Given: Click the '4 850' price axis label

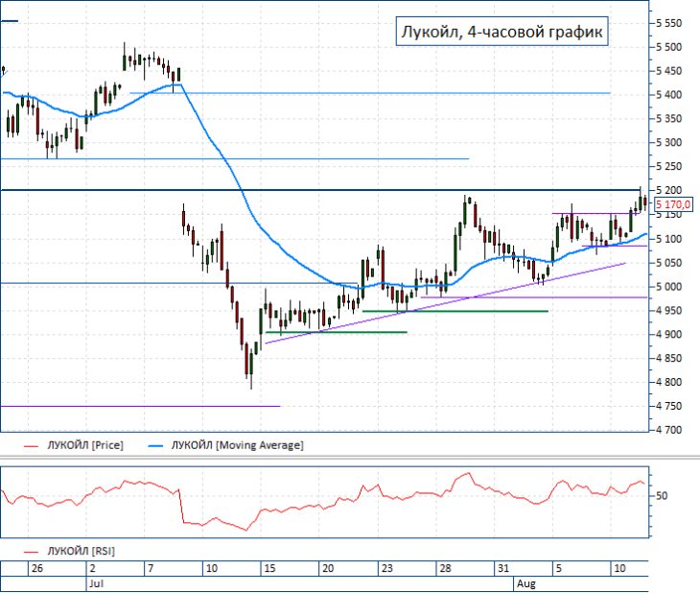Looking at the screenshot, I should coord(668,359).
